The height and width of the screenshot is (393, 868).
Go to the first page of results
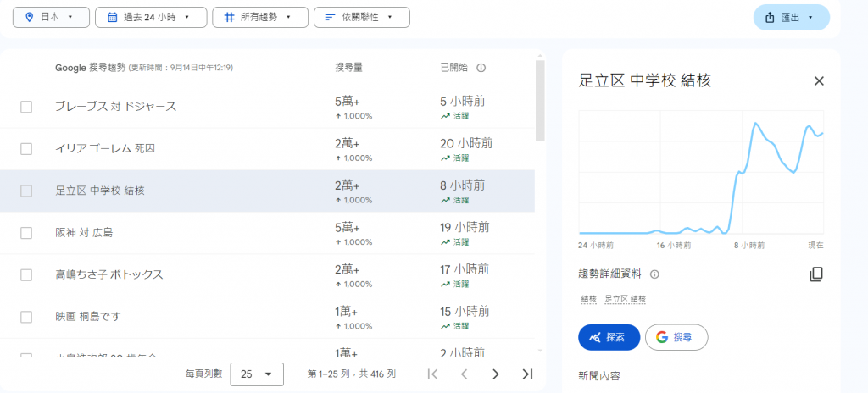pyautogui.click(x=433, y=374)
